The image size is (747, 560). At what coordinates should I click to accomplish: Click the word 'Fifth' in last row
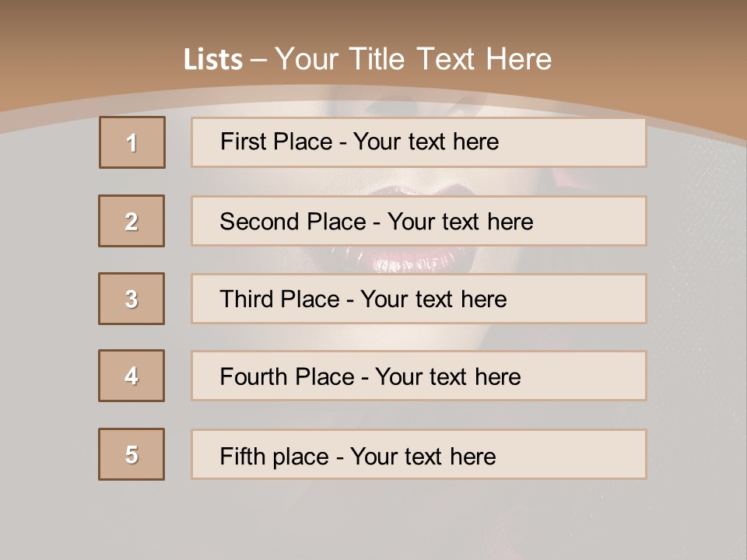244,456
